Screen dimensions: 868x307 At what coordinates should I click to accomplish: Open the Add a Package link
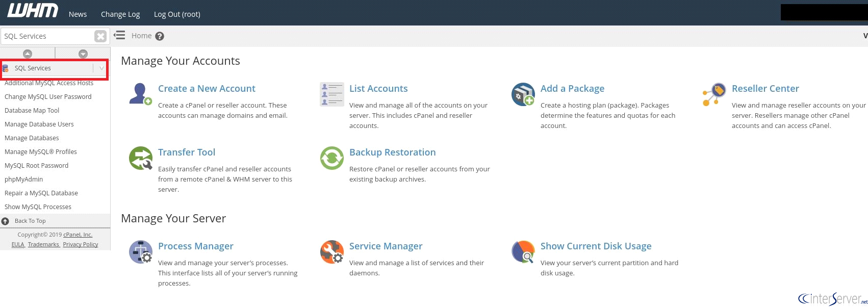572,89
